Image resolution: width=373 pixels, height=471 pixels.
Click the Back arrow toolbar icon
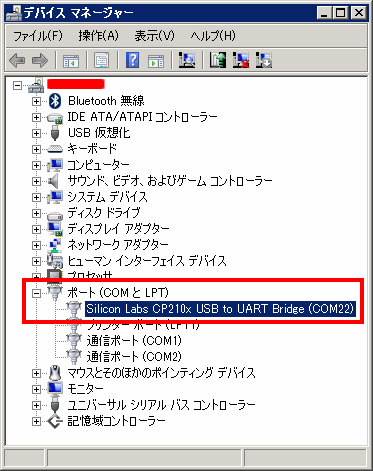coord(17,61)
